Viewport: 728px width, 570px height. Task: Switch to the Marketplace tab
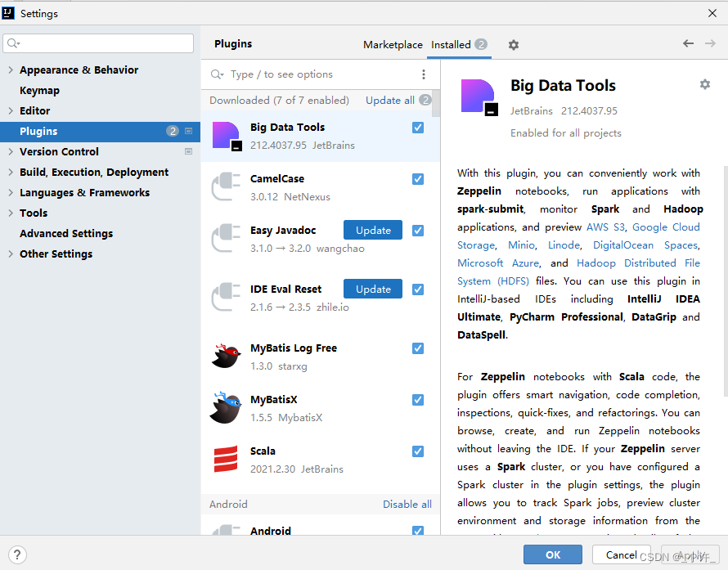[x=393, y=44]
